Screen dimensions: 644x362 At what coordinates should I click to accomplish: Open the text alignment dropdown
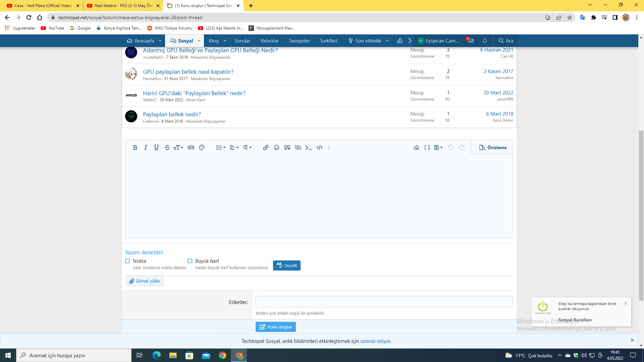click(x=234, y=147)
